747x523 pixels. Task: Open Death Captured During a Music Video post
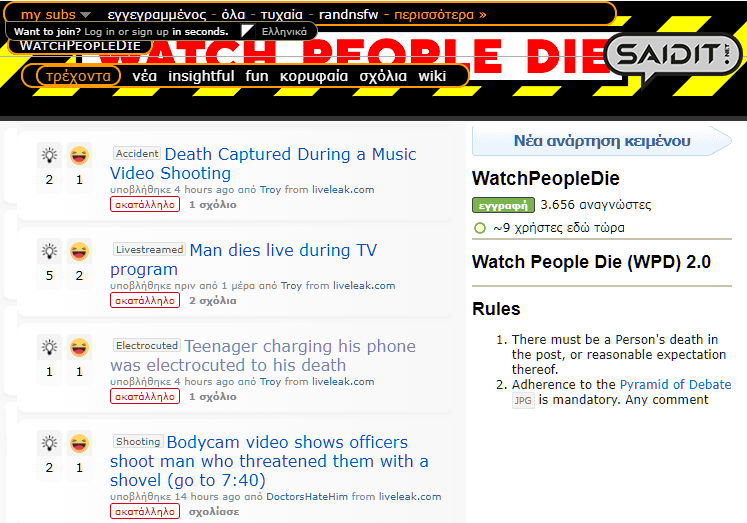click(263, 163)
